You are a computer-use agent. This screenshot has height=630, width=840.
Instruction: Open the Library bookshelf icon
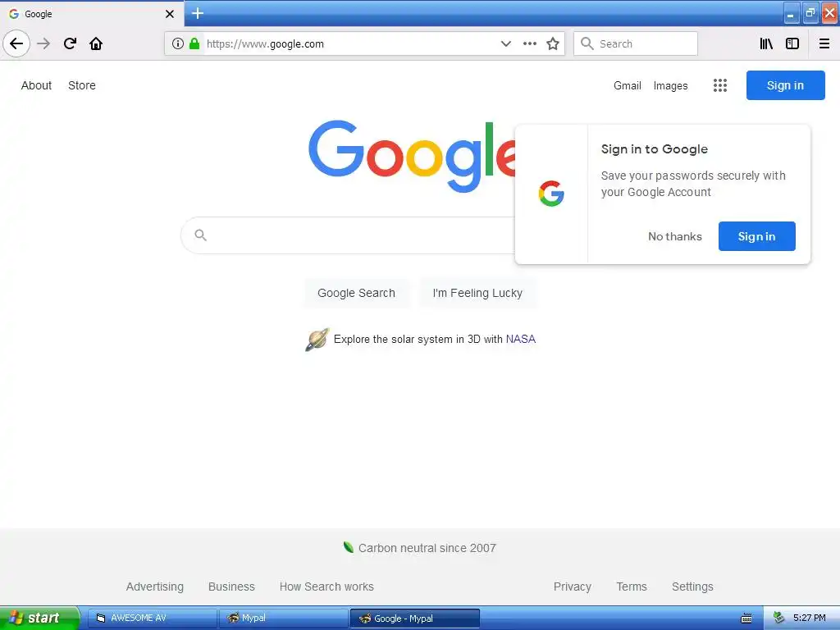(x=766, y=43)
